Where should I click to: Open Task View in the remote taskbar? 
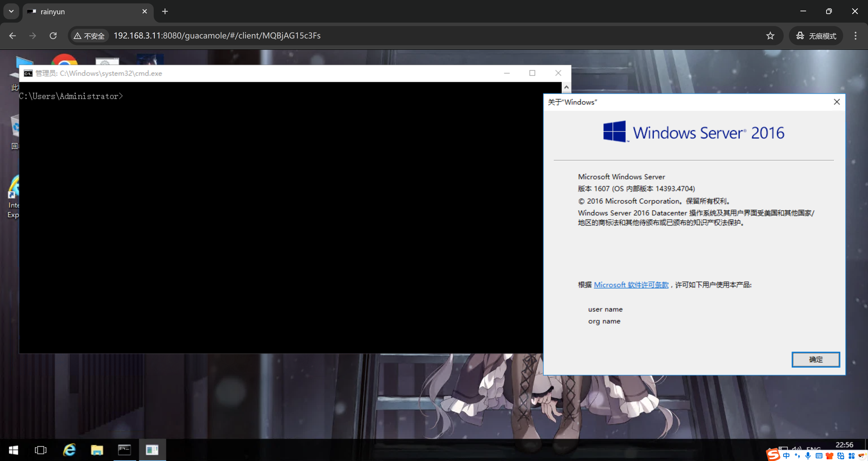click(41, 450)
